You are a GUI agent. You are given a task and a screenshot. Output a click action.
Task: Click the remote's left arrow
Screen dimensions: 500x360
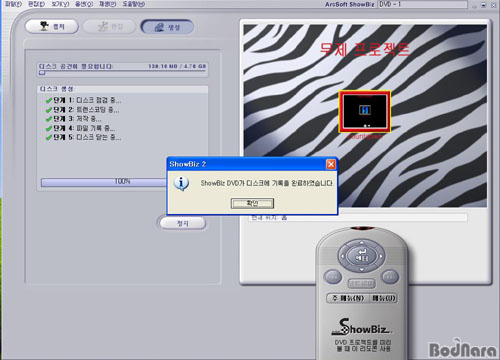[342, 256]
